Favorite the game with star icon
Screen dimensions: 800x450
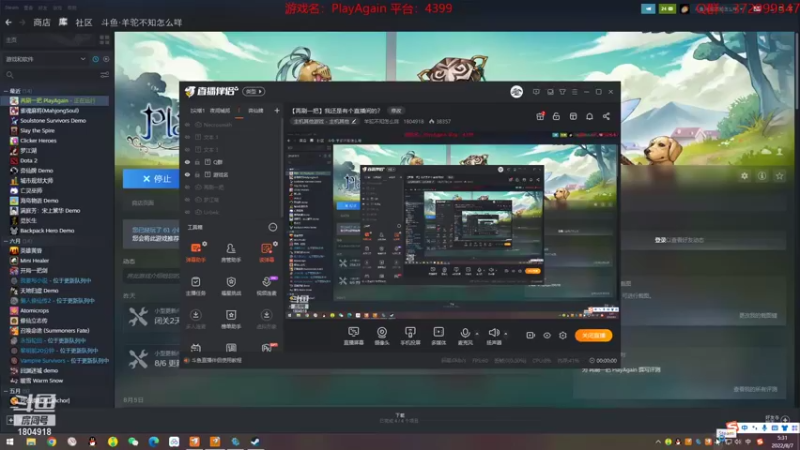coord(779,176)
